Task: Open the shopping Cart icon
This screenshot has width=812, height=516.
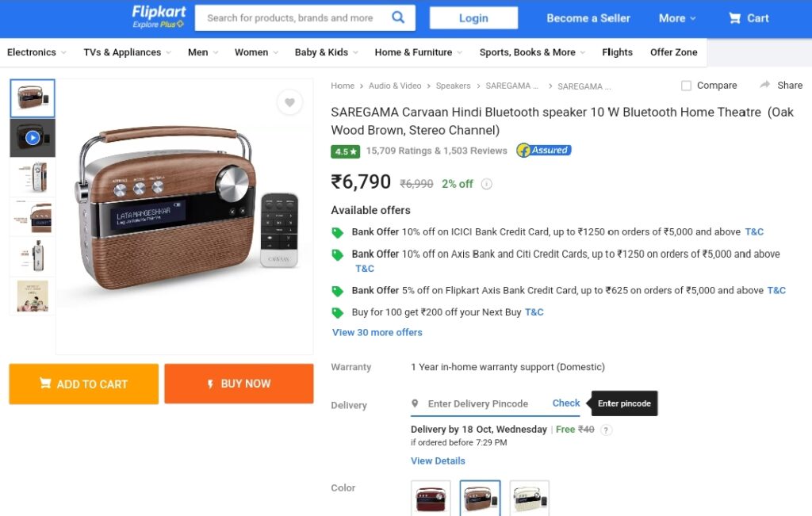Action: tap(734, 18)
